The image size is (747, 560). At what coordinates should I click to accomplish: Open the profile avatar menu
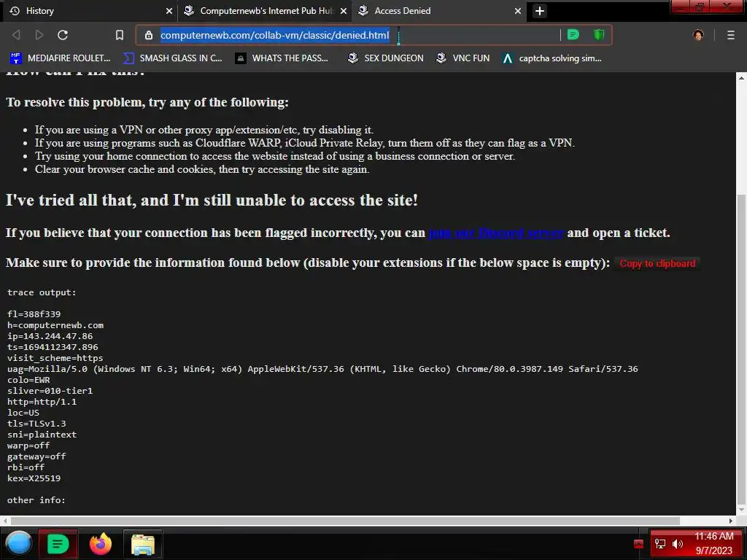click(x=698, y=35)
